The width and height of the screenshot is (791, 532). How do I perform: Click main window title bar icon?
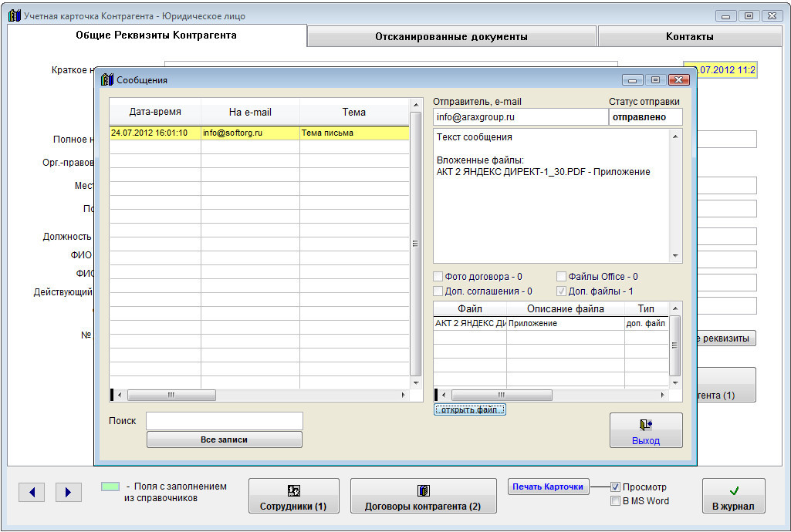(14, 15)
